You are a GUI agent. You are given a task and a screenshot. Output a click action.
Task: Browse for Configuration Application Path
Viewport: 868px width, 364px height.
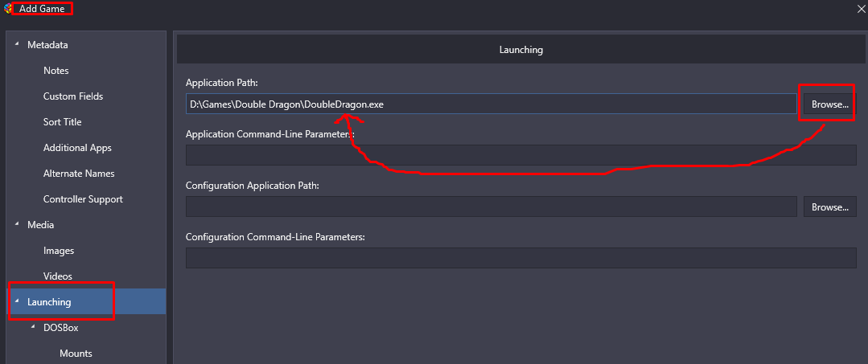(830, 207)
